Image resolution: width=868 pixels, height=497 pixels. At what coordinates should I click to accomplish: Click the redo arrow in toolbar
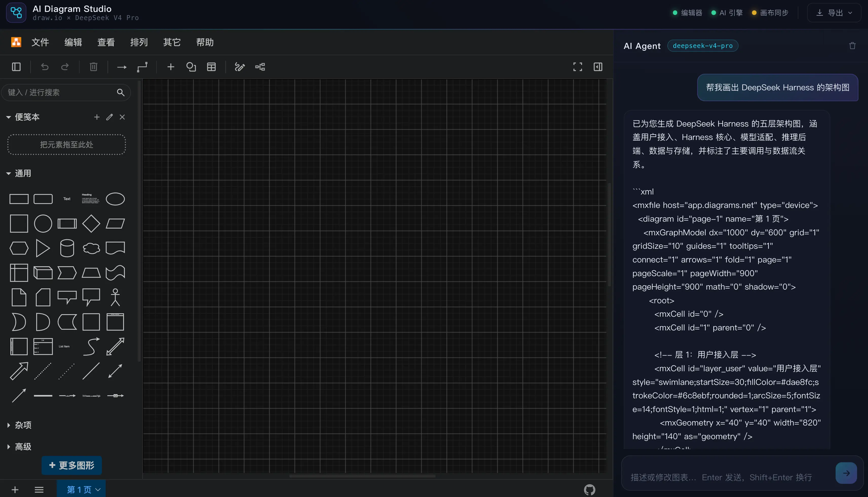tap(65, 67)
